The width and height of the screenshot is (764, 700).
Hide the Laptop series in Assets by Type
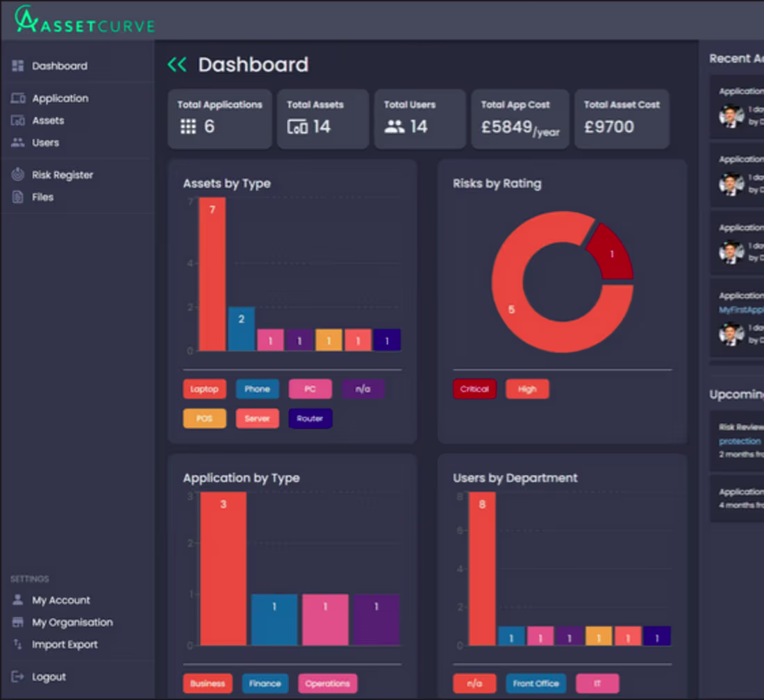[204, 389]
